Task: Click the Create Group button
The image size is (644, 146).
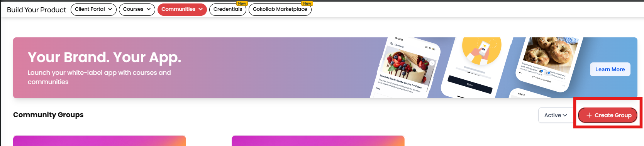Action: point(608,115)
